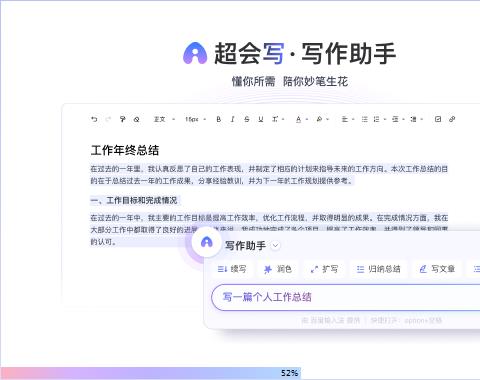Click the highlight color marker icon
This screenshot has height=380, width=480.
click(x=319, y=119)
